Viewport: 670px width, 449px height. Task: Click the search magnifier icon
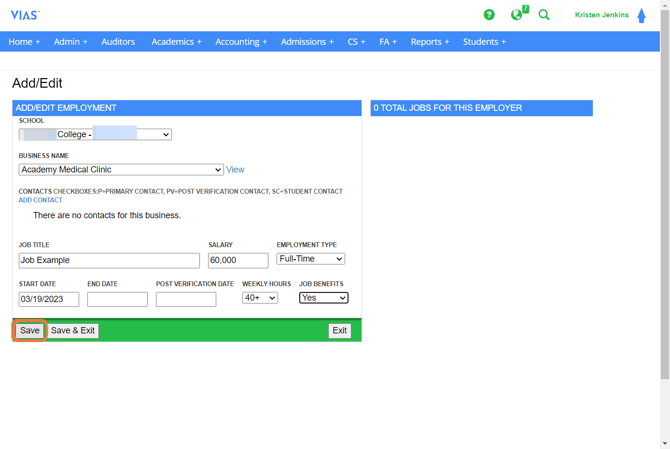tap(544, 15)
